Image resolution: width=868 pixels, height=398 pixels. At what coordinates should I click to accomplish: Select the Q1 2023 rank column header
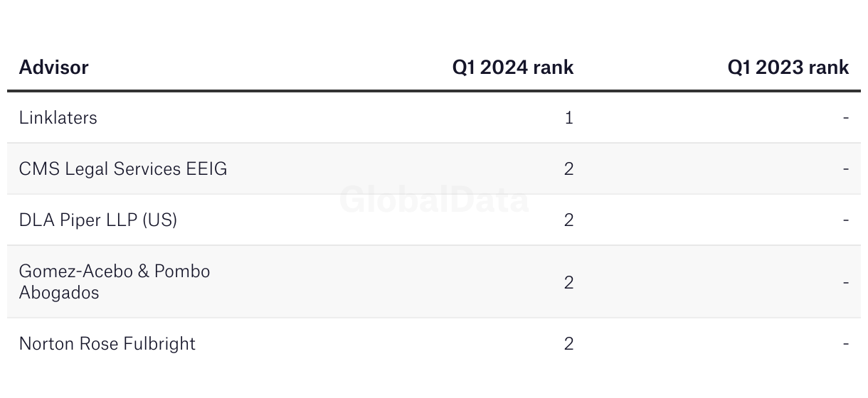pos(788,68)
